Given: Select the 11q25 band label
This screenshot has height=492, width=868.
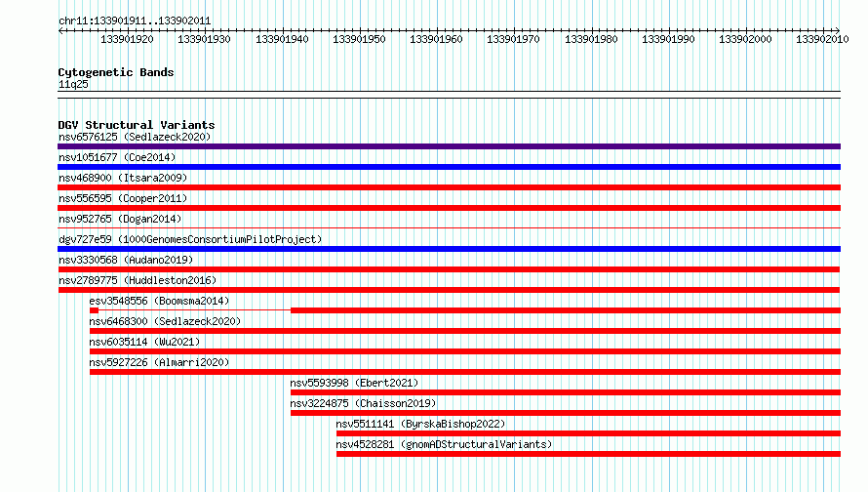Looking at the screenshot, I should (73, 84).
